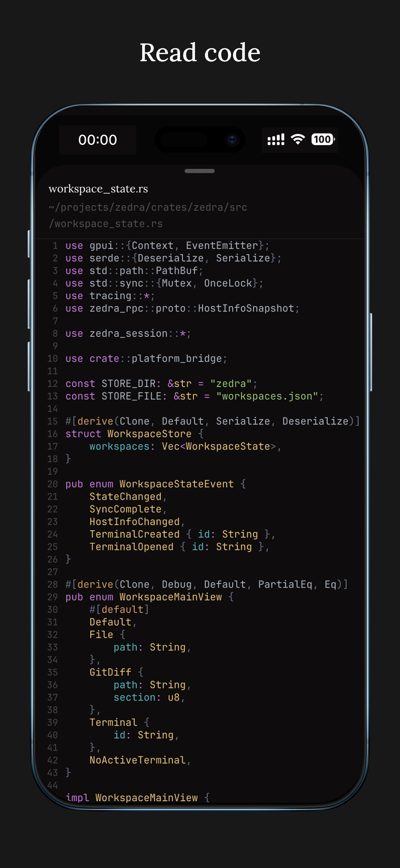Image resolution: width=400 pixels, height=868 pixels.
Task: Click line number 12 in gutter
Action: point(53,384)
